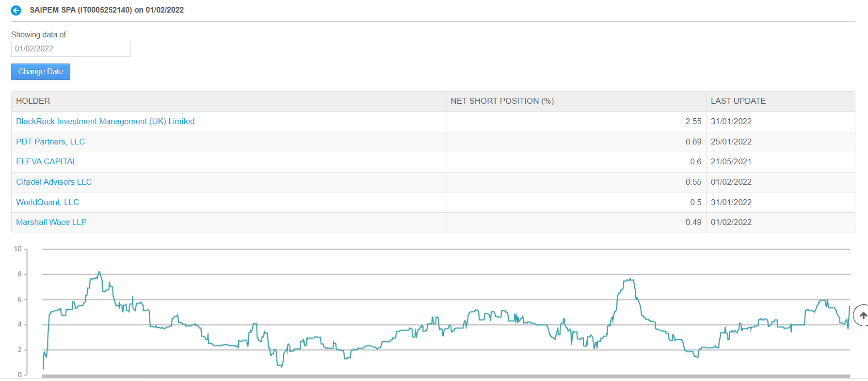Open the ELEVA CAPITAL holder link
The image size is (868, 381).
pos(47,162)
